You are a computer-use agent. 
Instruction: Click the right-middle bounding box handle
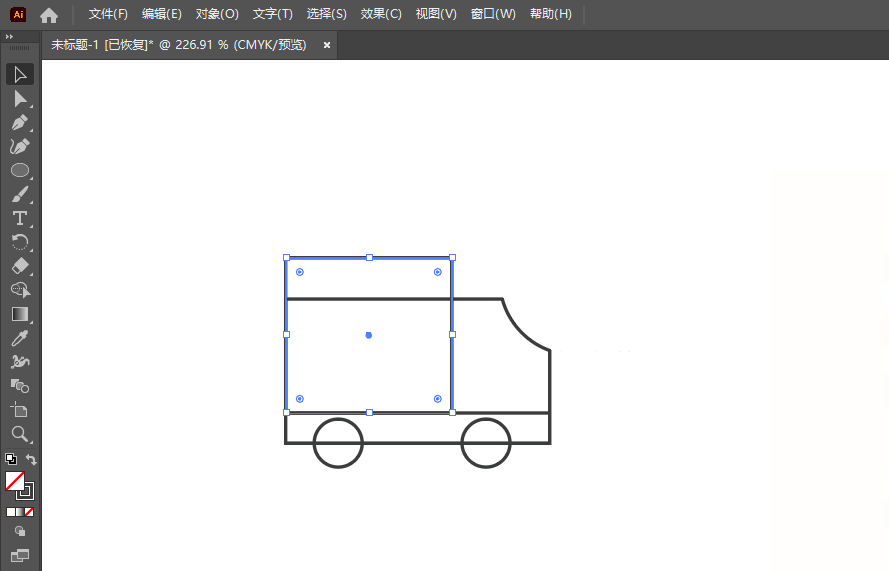[452, 335]
